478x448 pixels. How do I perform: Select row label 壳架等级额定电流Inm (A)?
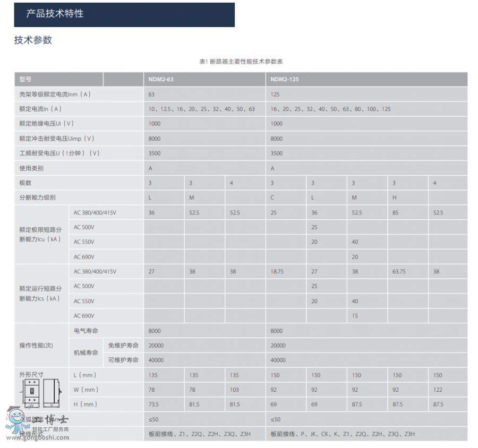[x=55, y=94]
